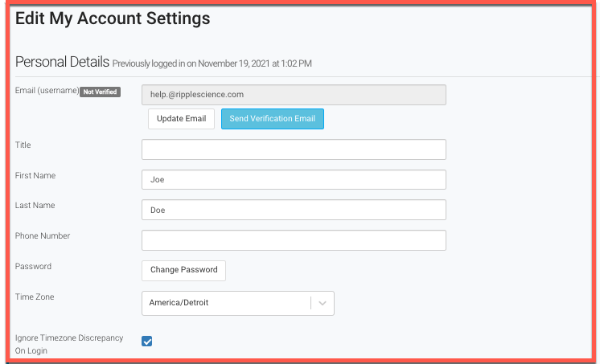Click the disabled email username field
The image size is (600, 364).
point(294,95)
